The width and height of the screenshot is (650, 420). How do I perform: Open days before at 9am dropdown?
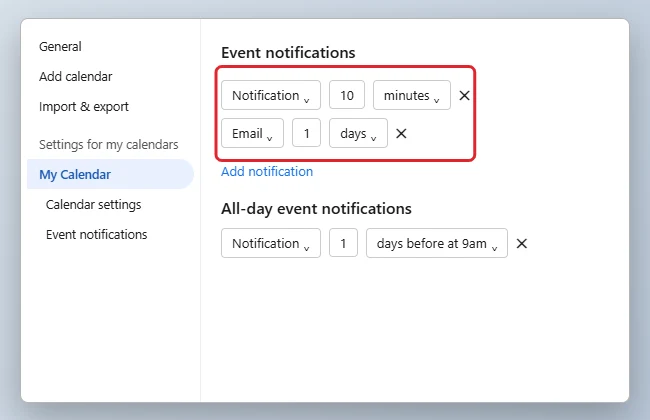[437, 243]
